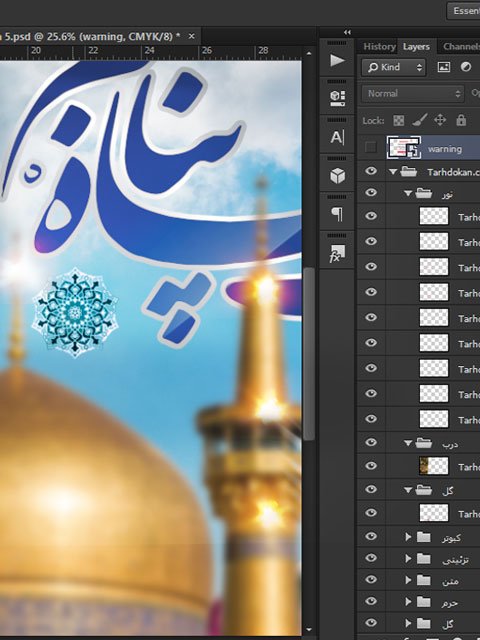Click the vertical canvas scrollbar thumb

tap(309, 353)
